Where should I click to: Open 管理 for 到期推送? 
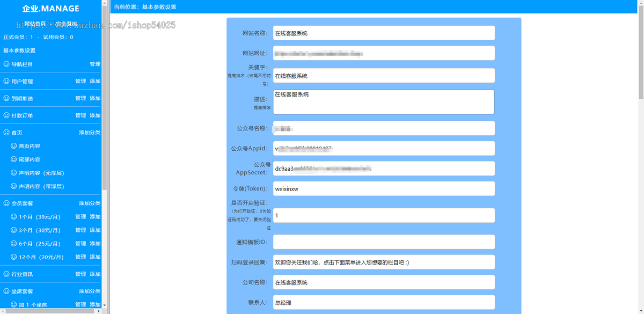[x=80, y=98]
